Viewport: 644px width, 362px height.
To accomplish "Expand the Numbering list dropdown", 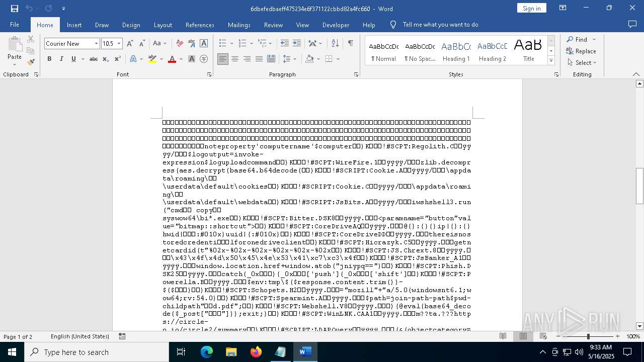I will 251,44.
